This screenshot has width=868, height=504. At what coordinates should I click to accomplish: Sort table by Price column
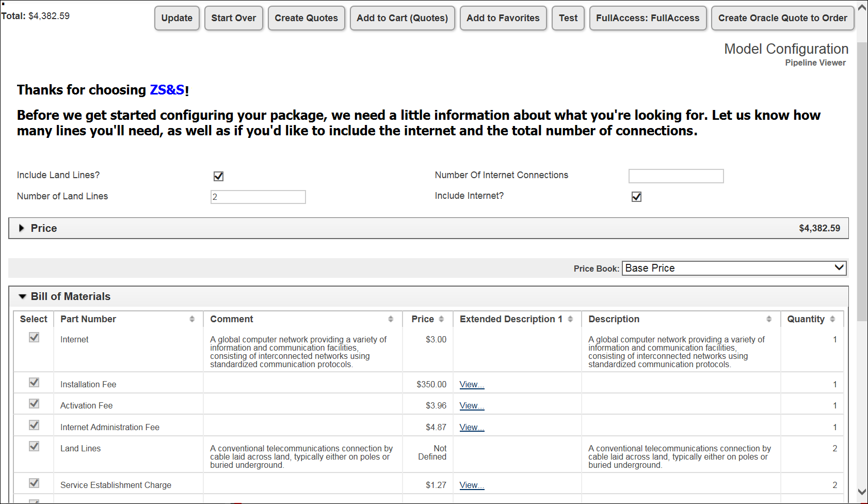pos(441,319)
